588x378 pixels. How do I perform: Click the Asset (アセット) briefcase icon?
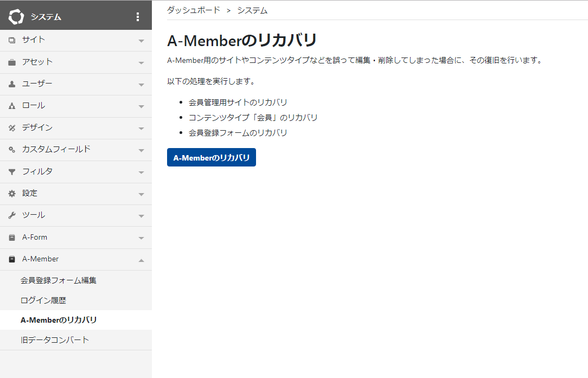tap(12, 62)
